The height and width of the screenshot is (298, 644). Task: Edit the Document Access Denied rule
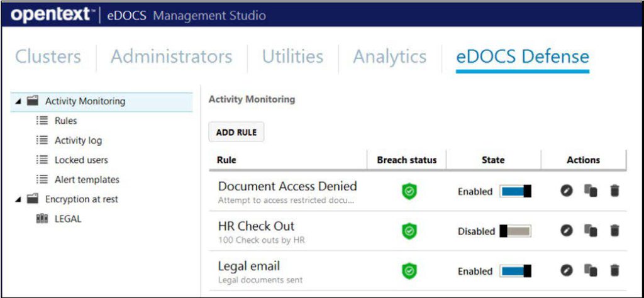567,191
